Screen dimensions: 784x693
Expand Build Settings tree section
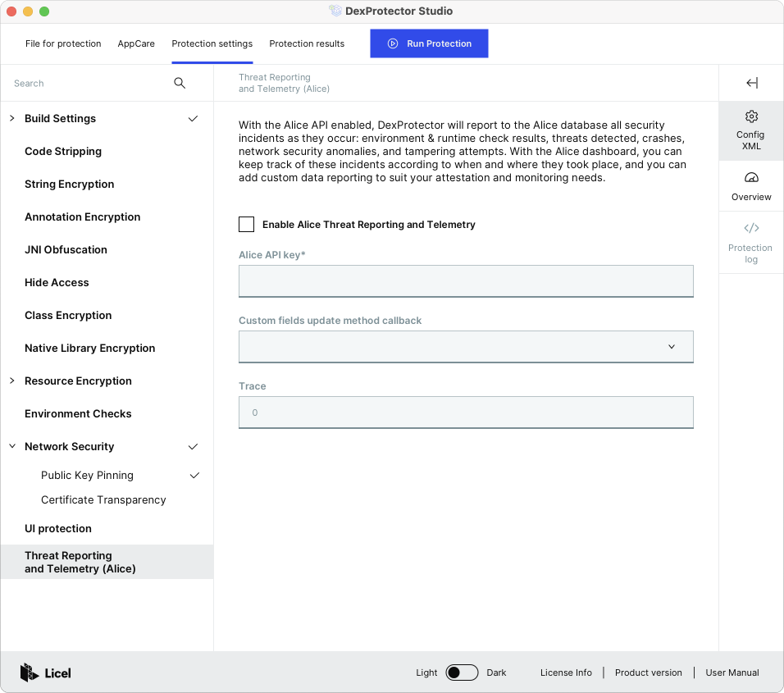(x=12, y=118)
